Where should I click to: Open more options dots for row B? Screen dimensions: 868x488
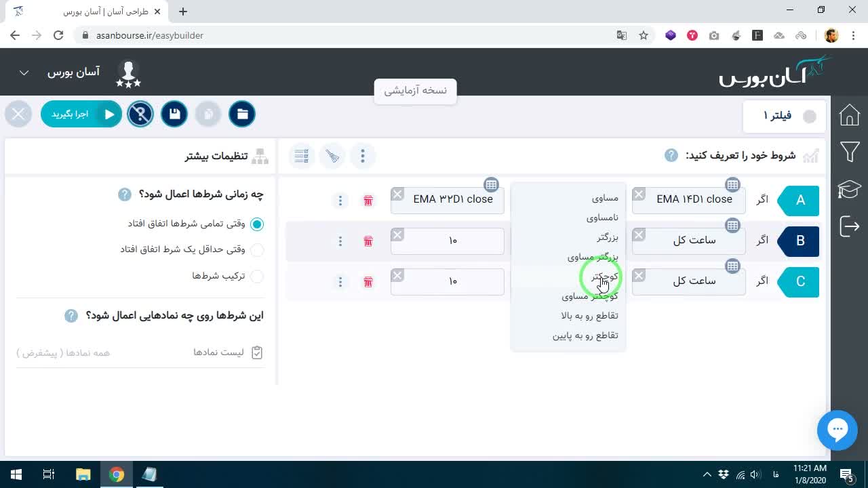[x=340, y=241]
